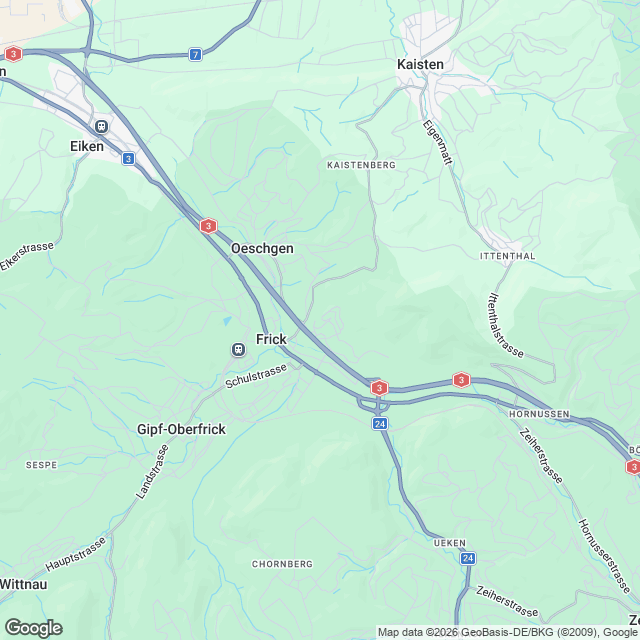Select the Frick town label
Image resolution: width=640 pixels, height=640 pixels.
[x=271, y=339]
